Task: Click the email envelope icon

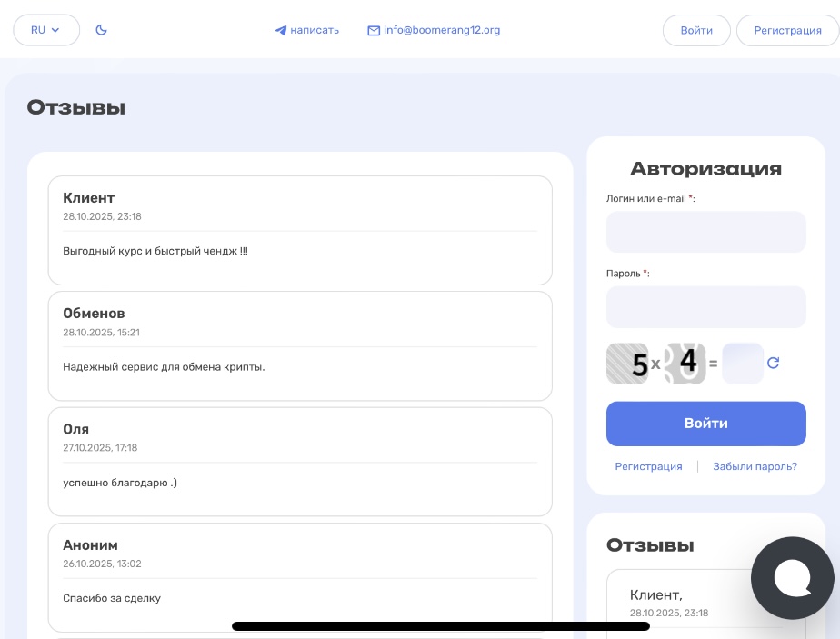Action: pos(374,31)
